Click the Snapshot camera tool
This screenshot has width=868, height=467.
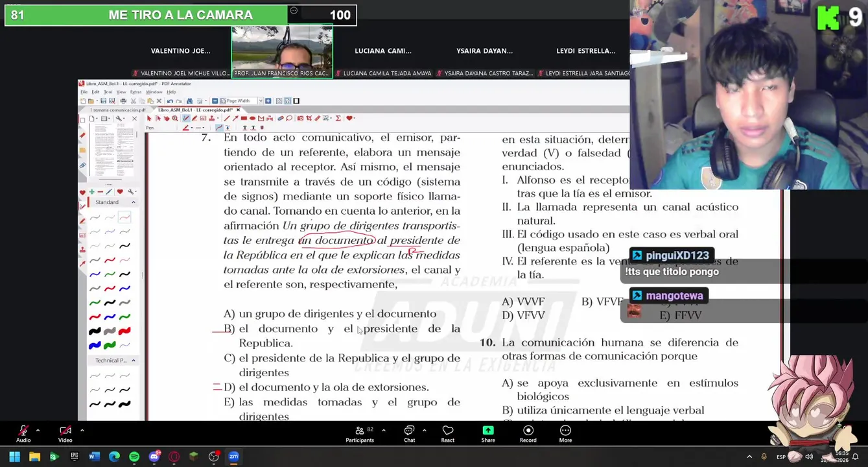(x=300, y=118)
